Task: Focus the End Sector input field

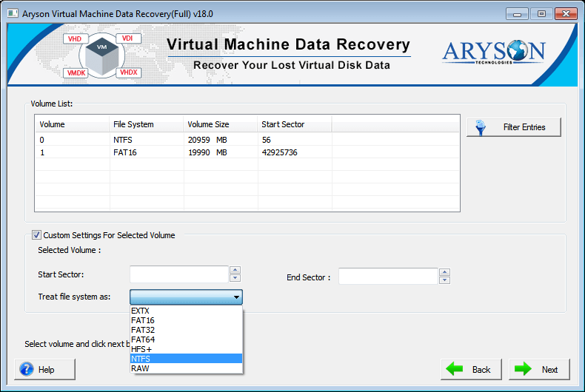Action: click(x=388, y=276)
